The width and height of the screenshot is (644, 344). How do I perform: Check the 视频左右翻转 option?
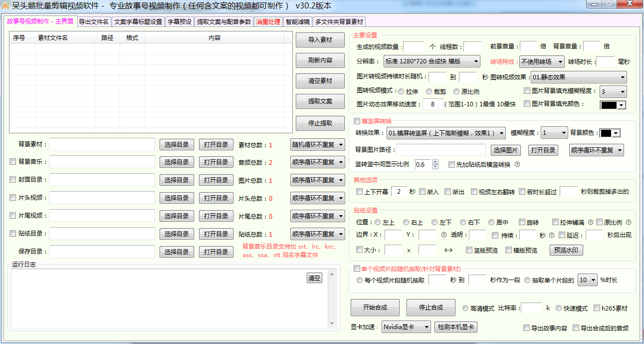[x=474, y=192]
